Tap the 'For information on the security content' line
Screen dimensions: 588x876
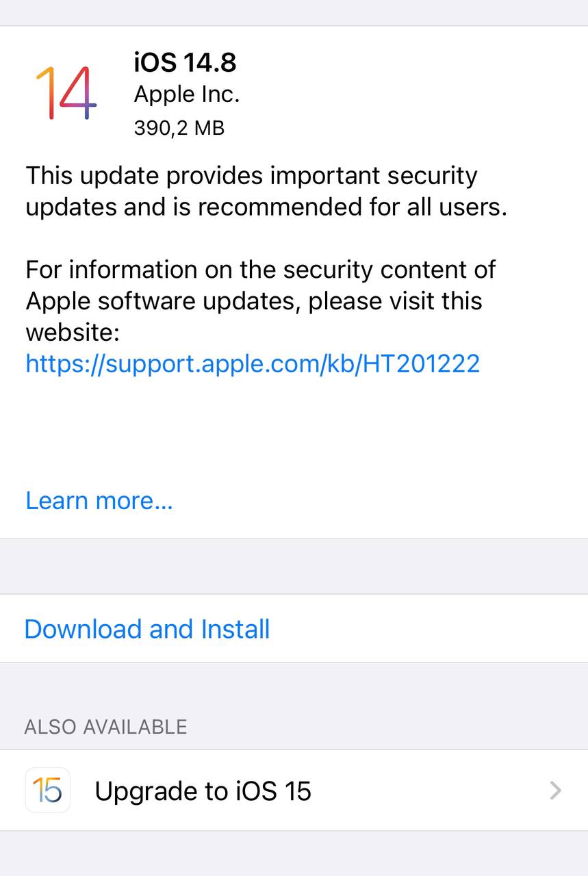click(x=260, y=270)
